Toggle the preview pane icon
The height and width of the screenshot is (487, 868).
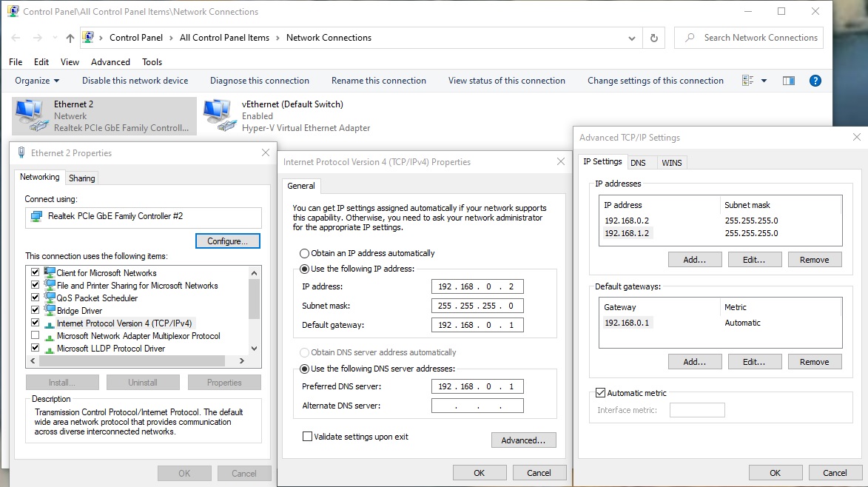pos(789,81)
